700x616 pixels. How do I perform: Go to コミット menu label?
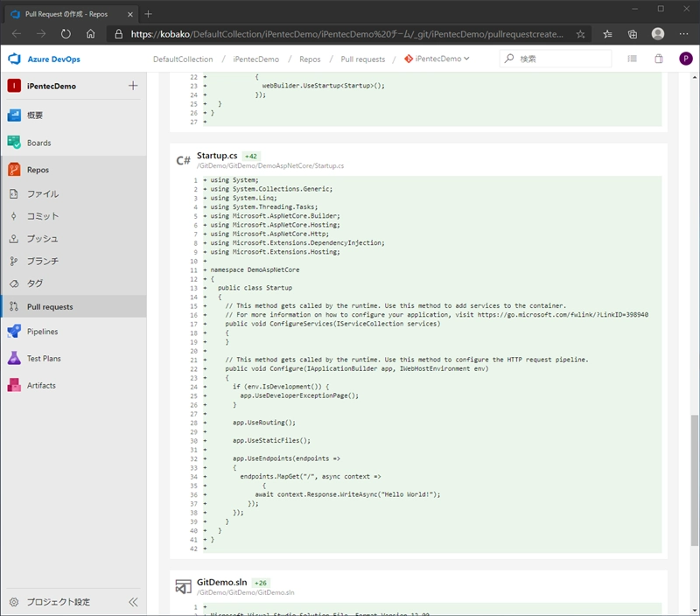click(x=43, y=216)
